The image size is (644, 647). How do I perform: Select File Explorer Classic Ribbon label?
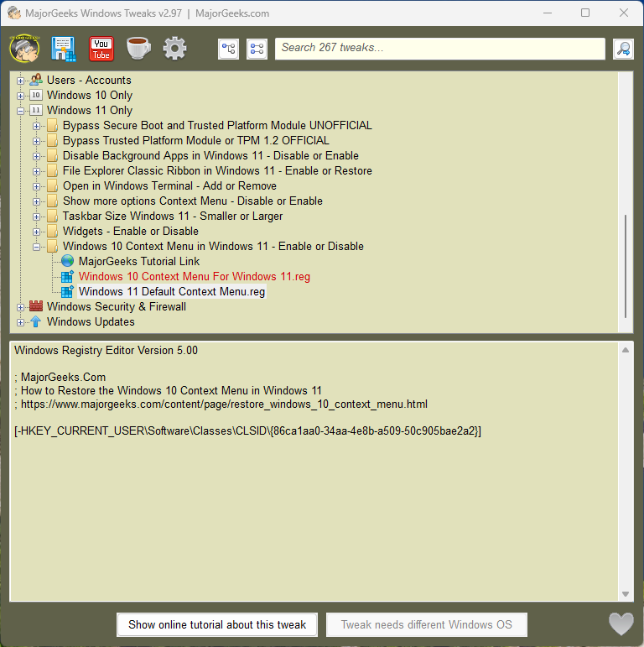(217, 171)
